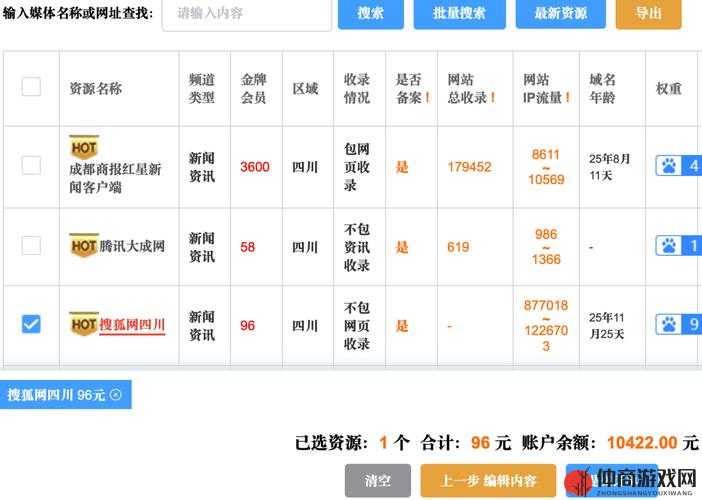This screenshot has height=500, width=702.
Task: Uncheck the 搜狐网四川 row checkbox
Action: click(31, 324)
